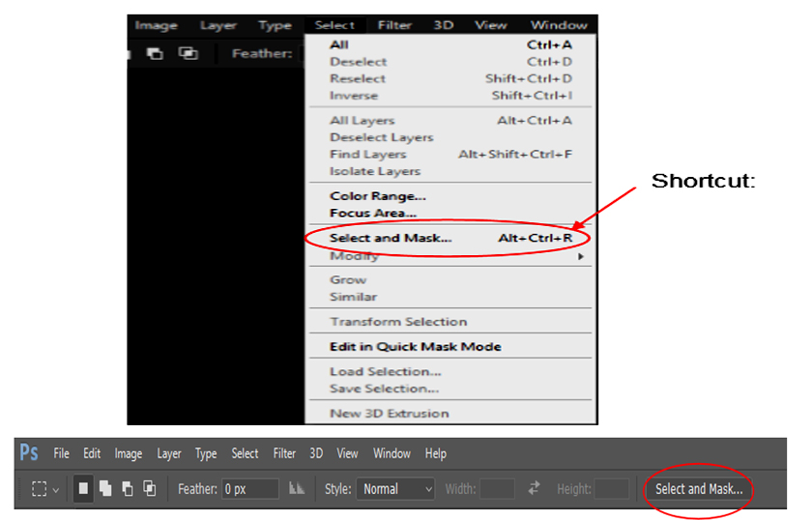Open the Image menu in bottom bar
The height and width of the screenshot is (520, 812).
point(129,454)
